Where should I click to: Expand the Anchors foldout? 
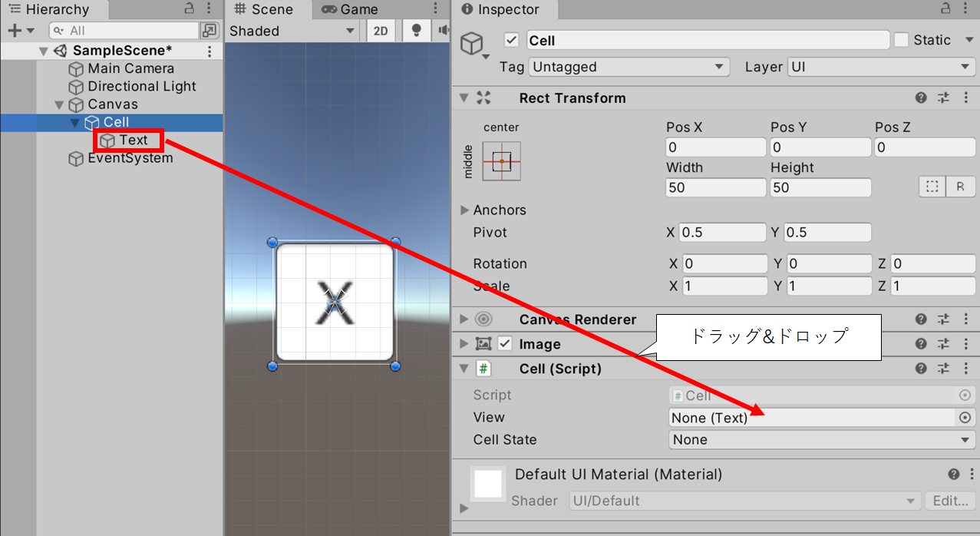tap(464, 210)
